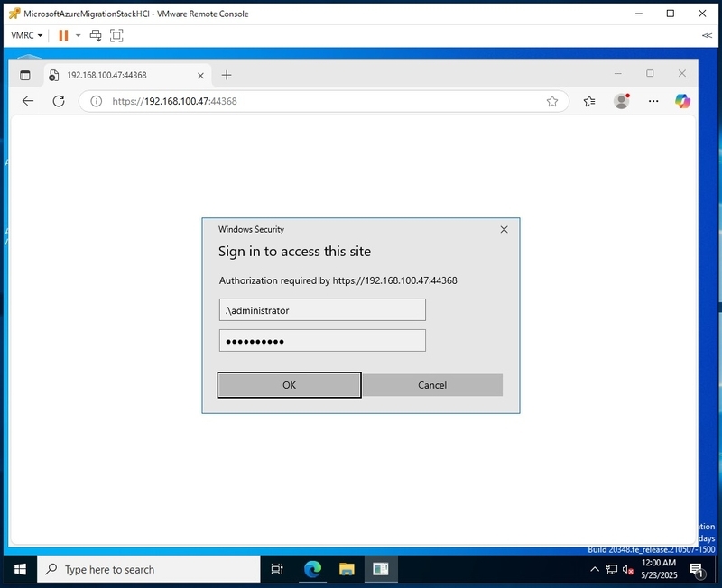Viewport: 722px width, 588px height.
Task: Maximize the VMware Remote Console window
Action: tap(671, 14)
